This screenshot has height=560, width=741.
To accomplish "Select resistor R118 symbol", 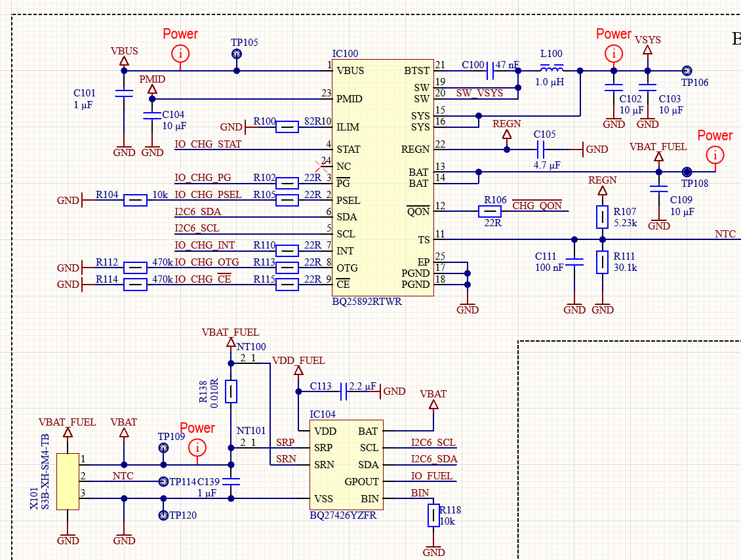I will point(433,515).
